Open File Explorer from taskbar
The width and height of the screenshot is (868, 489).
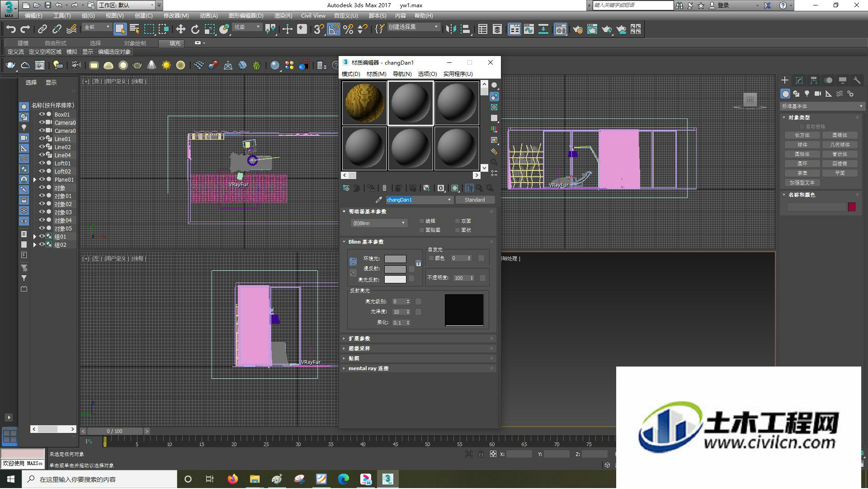(x=255, y=479)
